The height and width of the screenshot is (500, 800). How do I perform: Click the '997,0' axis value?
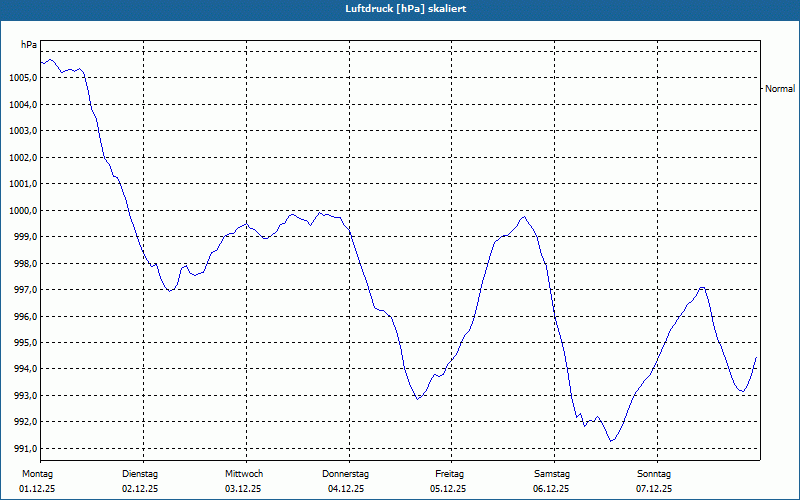[x=25, y=290]
